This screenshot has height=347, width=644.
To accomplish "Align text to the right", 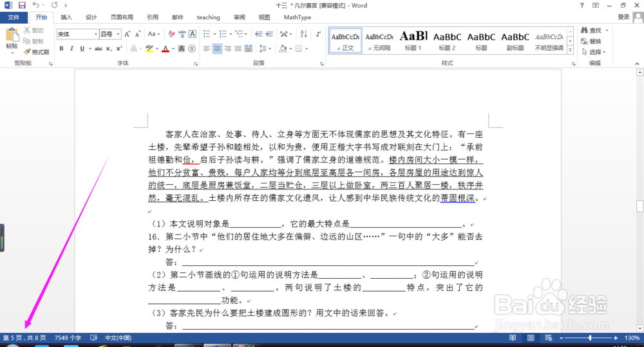I will (227, 48).
